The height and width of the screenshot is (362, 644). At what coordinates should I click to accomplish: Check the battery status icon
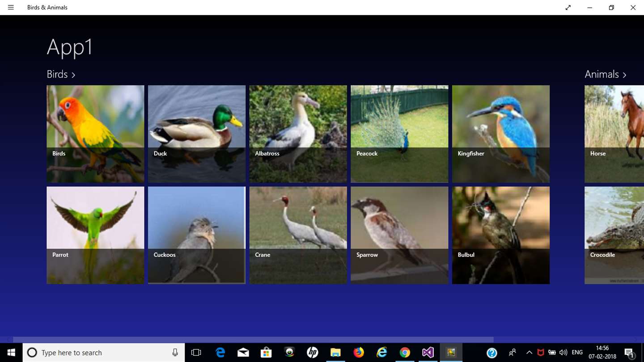pyautogui.click(x=552, y=353)
